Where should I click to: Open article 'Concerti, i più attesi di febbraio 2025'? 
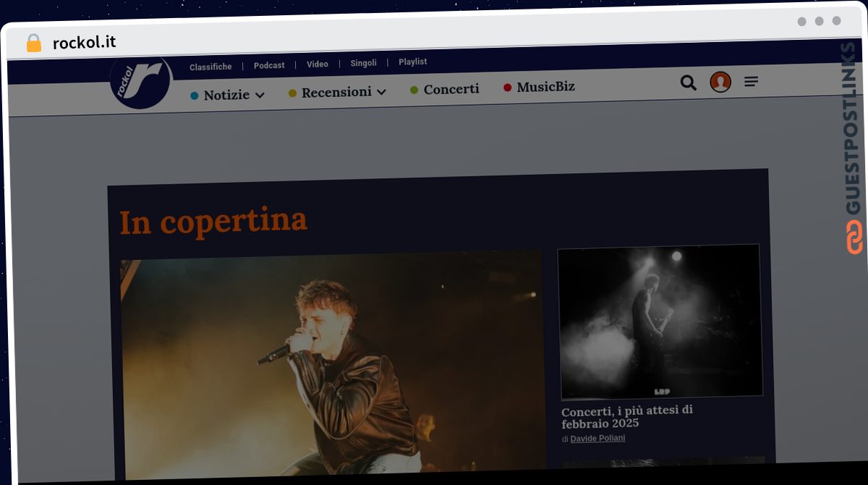pyautogui.click(x=627, y=416)
